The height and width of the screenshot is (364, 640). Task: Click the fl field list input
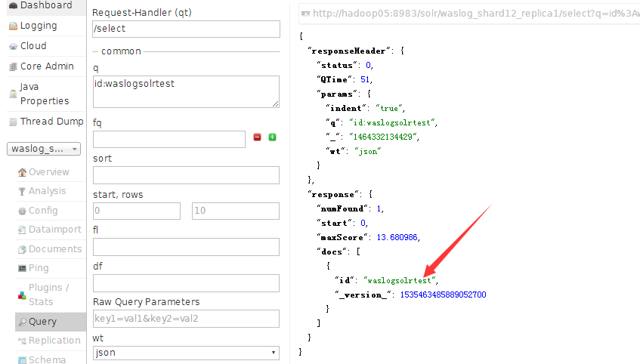click(186, 247)
